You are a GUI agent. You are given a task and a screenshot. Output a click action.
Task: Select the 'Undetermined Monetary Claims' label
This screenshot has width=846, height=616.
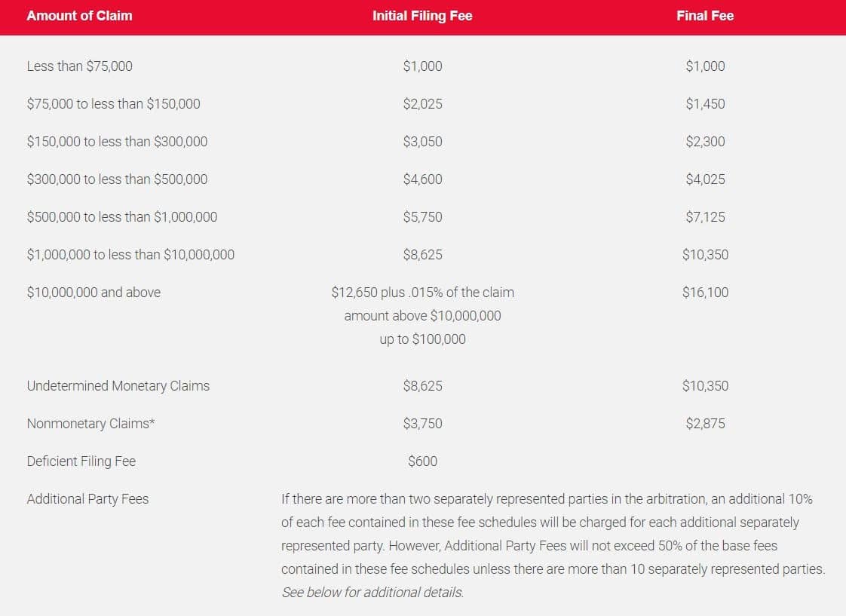click(x=118, y=386)
